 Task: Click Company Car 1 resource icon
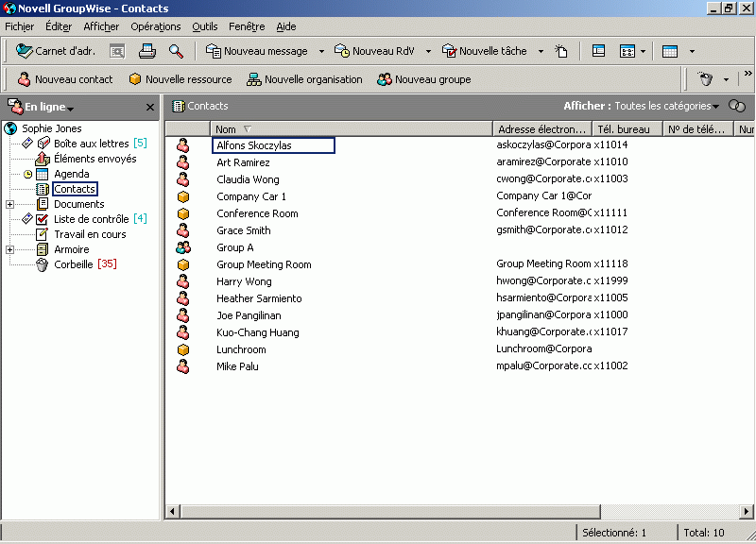tap(182, 196)
